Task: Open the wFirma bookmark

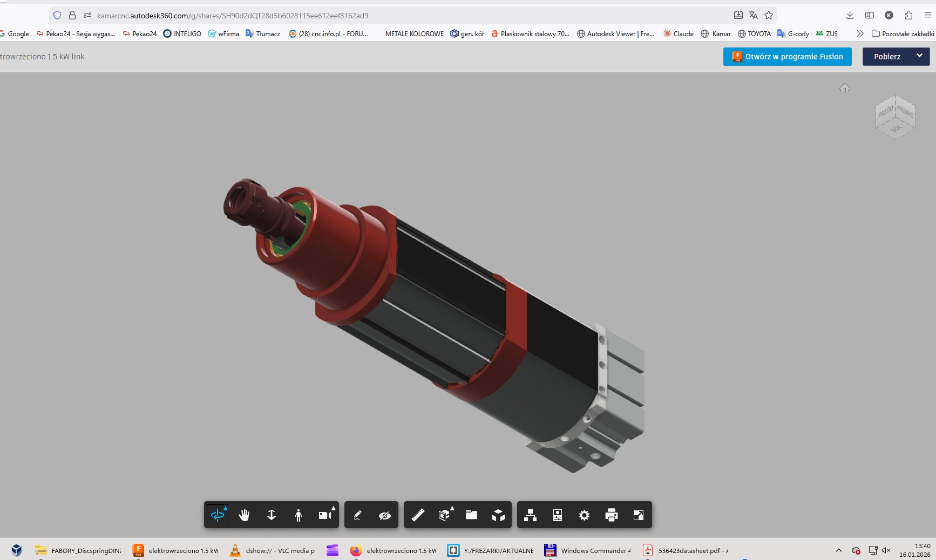Action: [x=223, y=33]
